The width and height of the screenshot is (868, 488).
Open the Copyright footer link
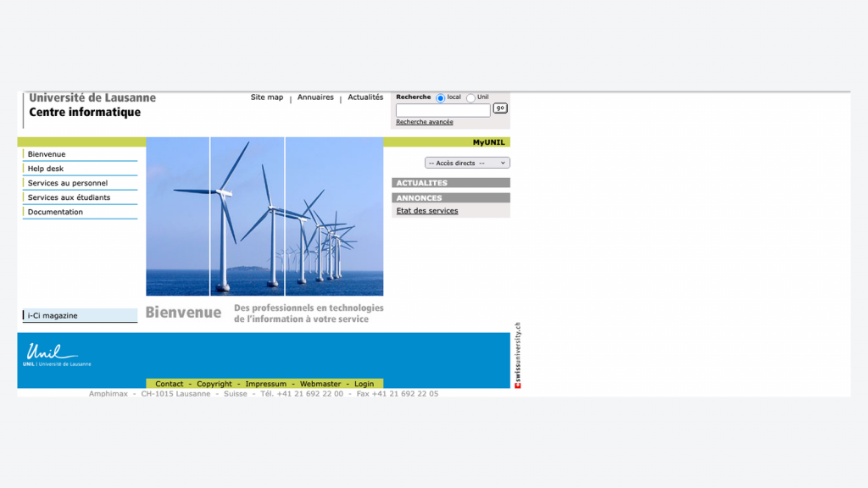point(214,384)
